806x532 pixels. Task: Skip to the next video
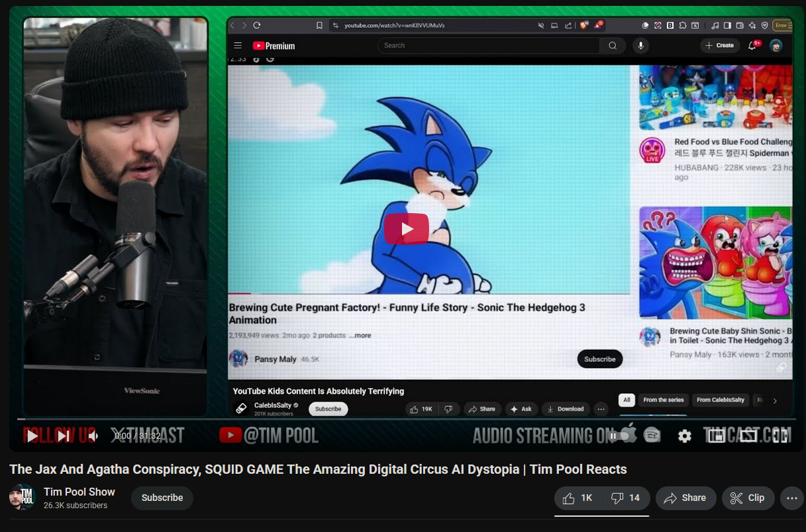point(63,436)
